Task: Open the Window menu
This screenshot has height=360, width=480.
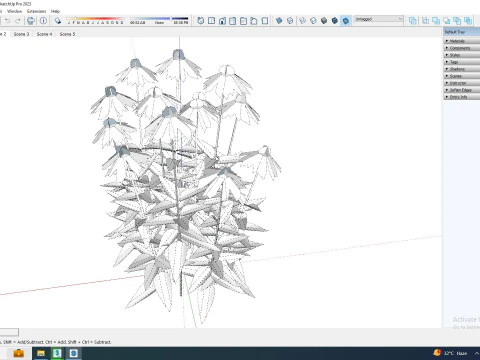Action: click(15, 11)
